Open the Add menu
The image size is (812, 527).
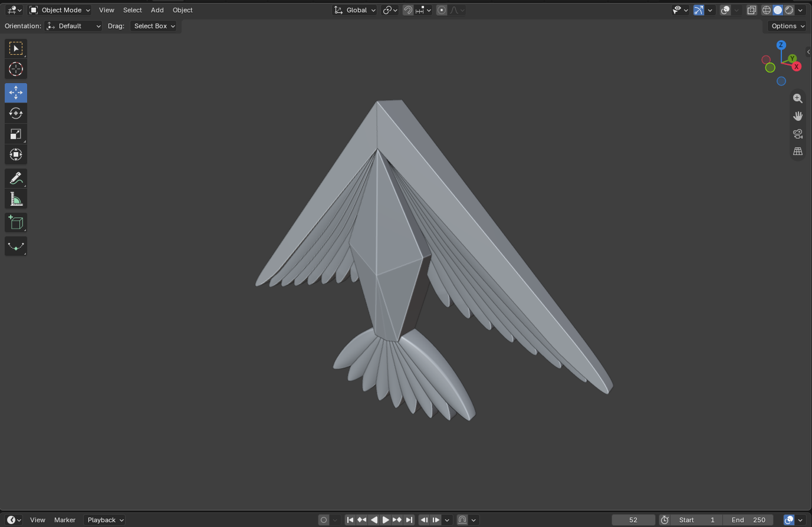tap(157, 10)
